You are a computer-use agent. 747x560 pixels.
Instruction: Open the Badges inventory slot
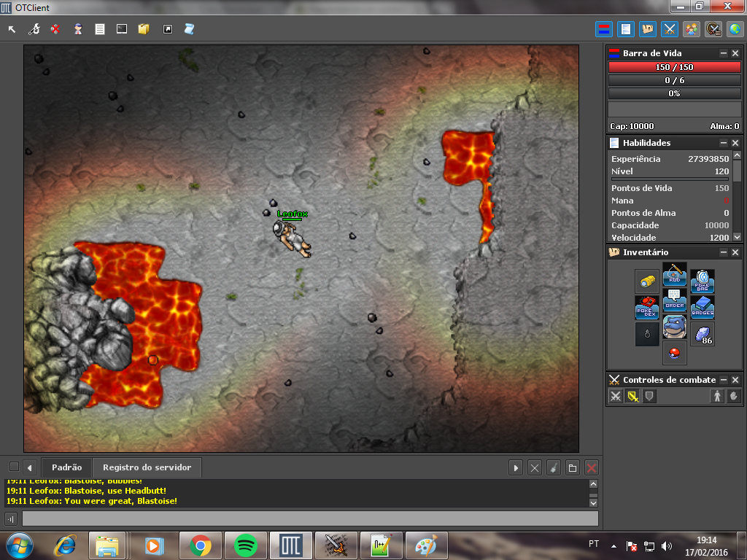[703, 308]
